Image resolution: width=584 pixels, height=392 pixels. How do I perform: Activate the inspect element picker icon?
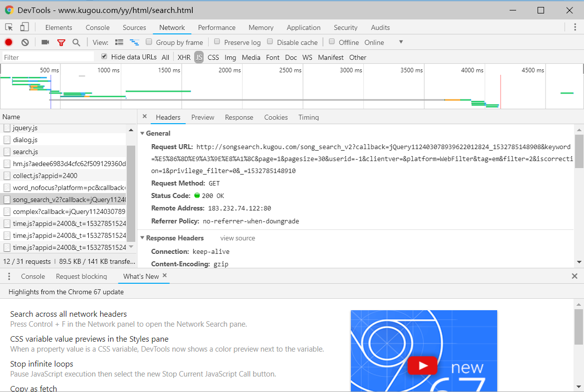(8, 27)
